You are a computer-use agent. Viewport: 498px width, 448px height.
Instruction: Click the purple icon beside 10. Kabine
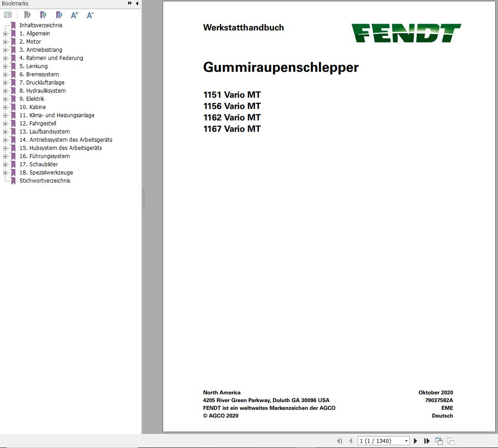(x=13, y=107)
